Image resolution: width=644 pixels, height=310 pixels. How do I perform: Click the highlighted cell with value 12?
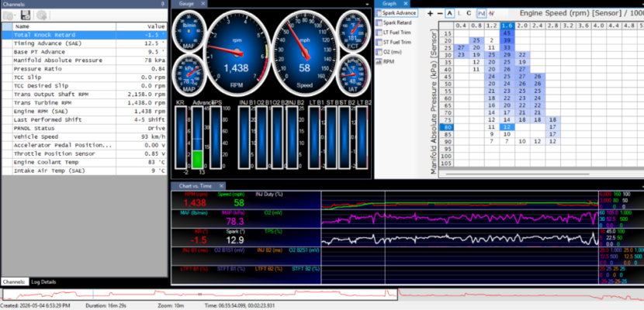point(507,127)
